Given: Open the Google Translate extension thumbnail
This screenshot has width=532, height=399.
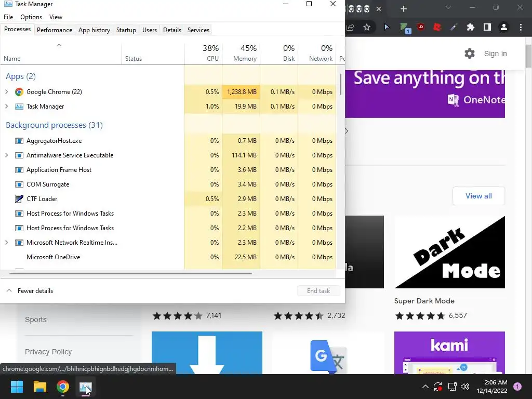Looking at the screenshot, I should point(328,353).
